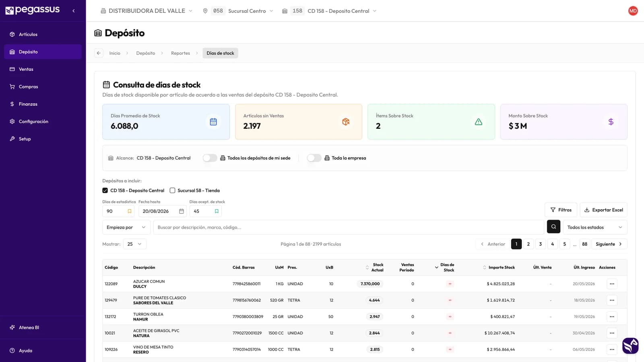Open Compras in the sidebar
This screenshot has width=644, height=362.
tap(43, 86)
